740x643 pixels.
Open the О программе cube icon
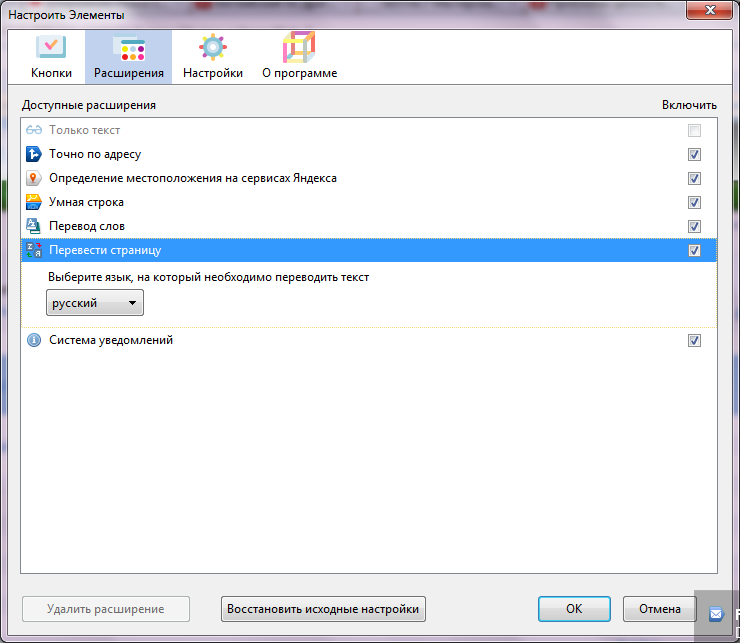point(299,47)
